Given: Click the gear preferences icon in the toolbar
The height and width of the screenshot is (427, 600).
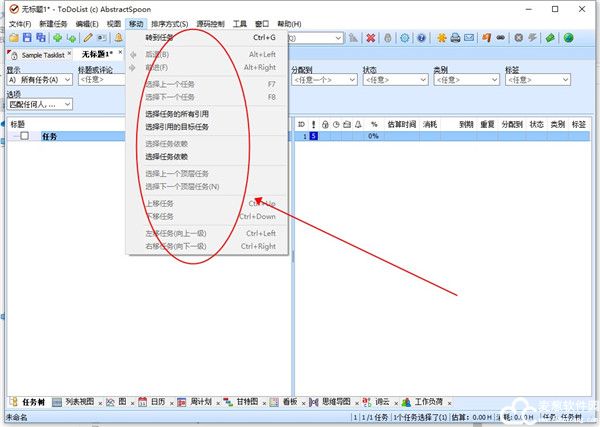Looking at the screenshot, I should click(x=405, y=38).
